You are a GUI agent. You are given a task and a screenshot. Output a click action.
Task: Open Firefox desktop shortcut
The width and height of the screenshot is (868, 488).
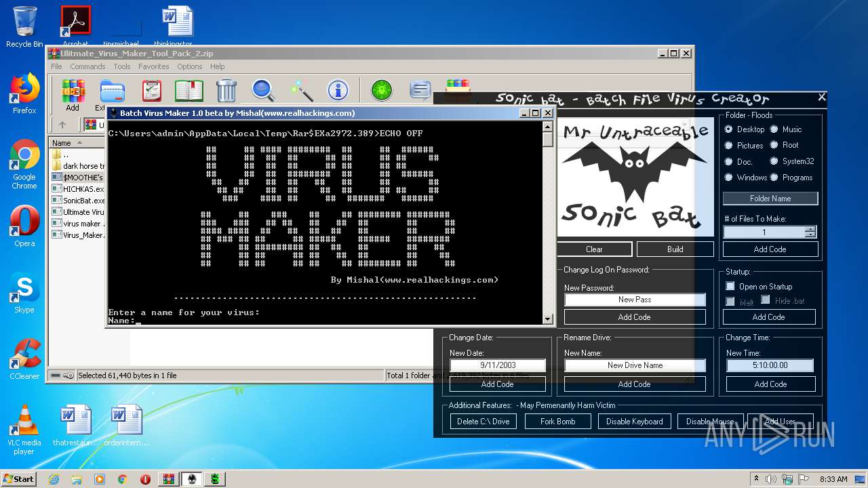click(24, 94)
